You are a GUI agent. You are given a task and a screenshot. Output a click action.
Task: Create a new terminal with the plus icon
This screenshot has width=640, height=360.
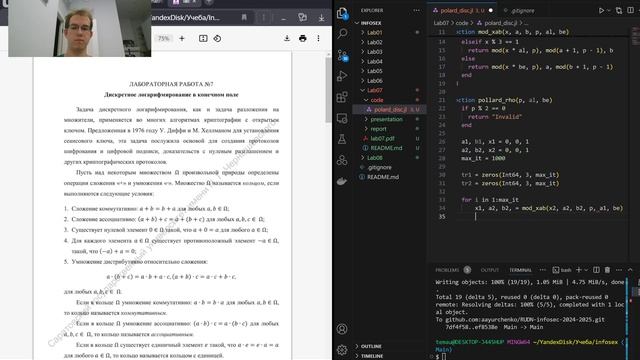point(578,270)
